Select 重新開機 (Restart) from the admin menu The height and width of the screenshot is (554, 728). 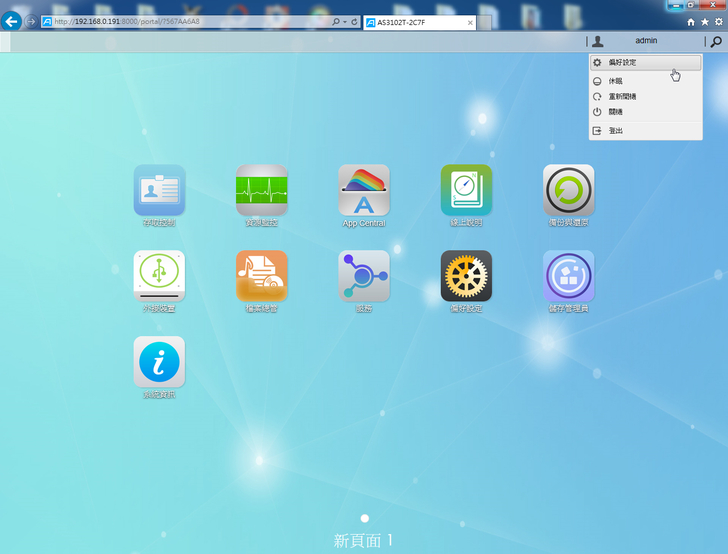coord(622,96)
